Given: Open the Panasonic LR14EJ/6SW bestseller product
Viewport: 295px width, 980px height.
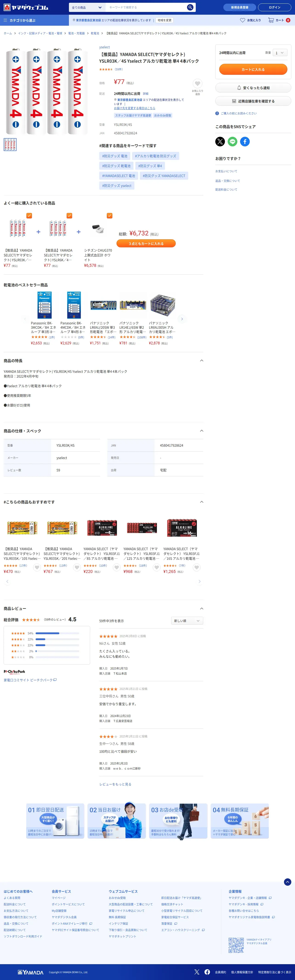Looking at the screenshot, I should 133,318.
